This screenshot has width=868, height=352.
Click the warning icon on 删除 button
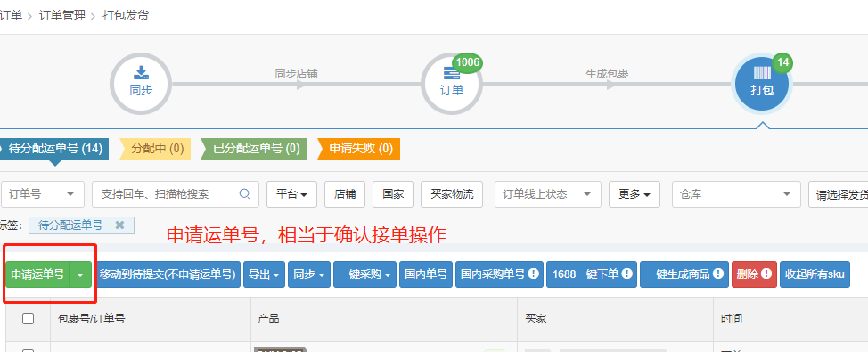[766, 274]
